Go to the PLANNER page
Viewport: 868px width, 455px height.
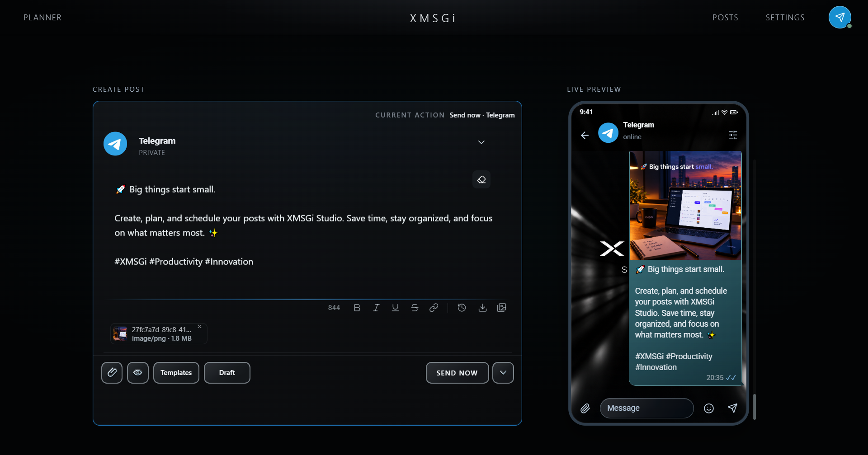point(42,18)
